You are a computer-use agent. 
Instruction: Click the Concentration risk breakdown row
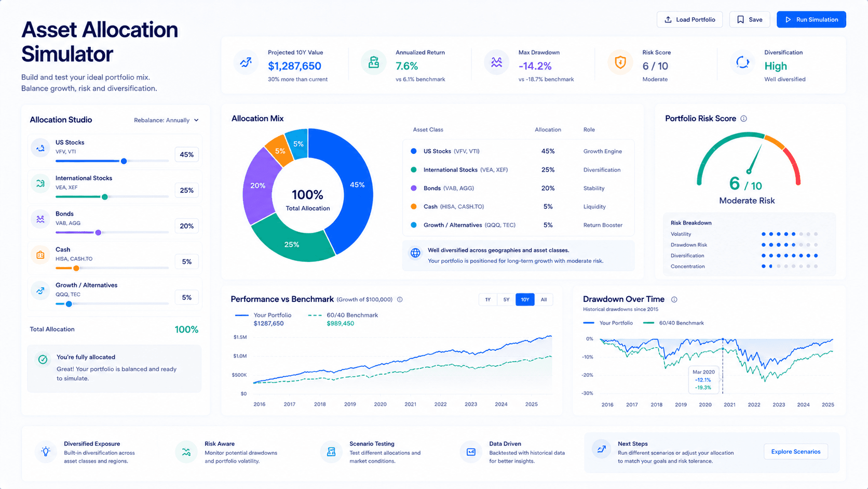click(744, 266)
